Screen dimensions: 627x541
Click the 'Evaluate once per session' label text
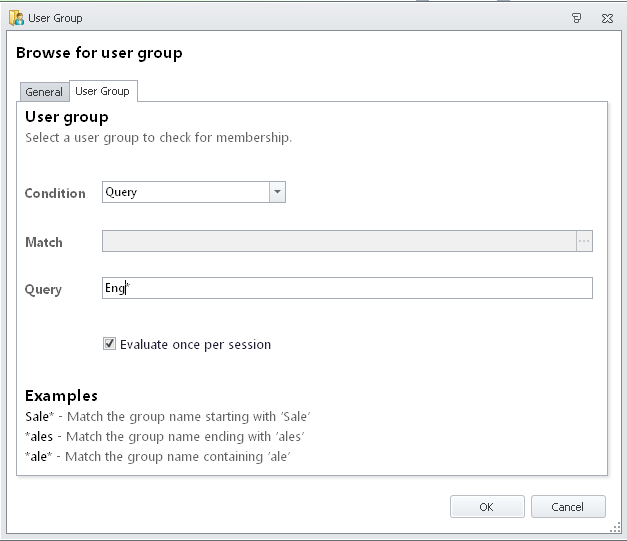[x=196, y=344]
